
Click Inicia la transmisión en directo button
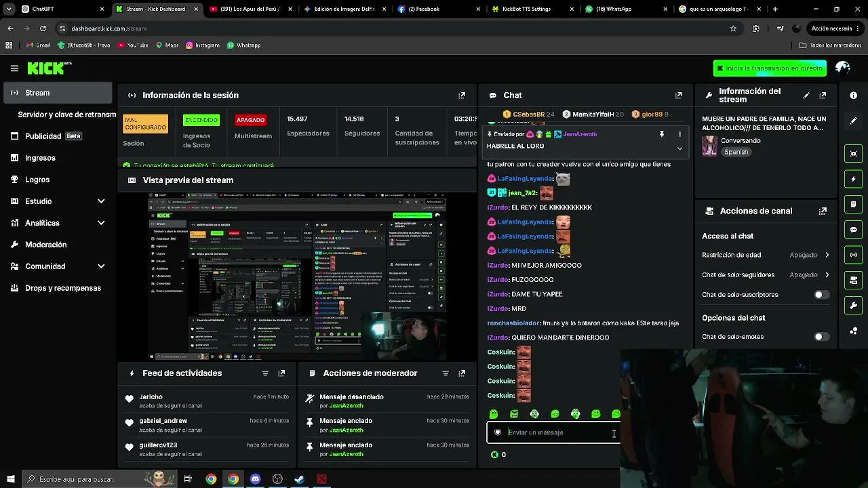coord(770,68)
